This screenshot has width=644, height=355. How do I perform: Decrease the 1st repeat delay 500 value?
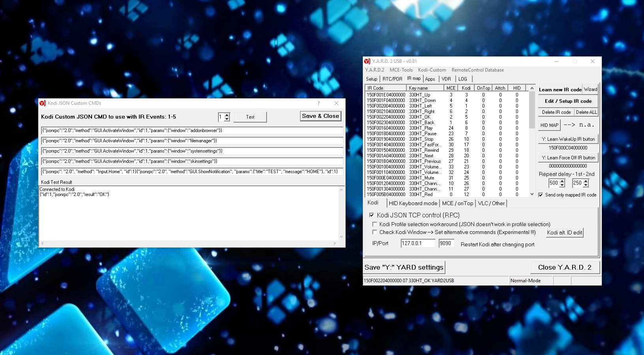(562, 185)
